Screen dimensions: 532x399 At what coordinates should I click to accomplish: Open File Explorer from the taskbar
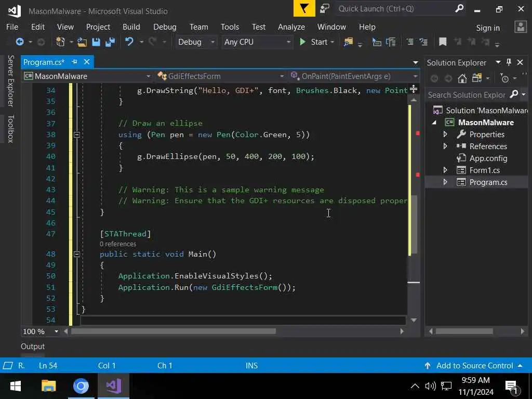pos(48,386)
